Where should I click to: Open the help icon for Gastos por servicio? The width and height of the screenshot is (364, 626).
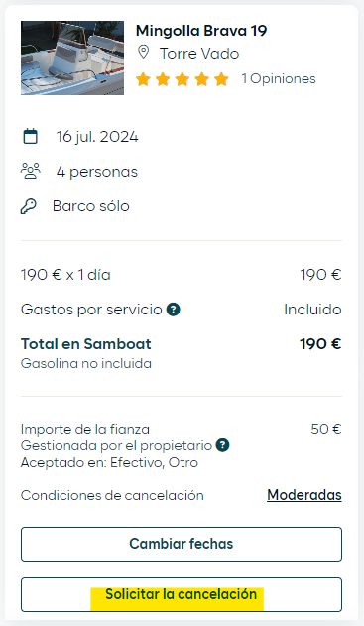click(x=174, y=309)
